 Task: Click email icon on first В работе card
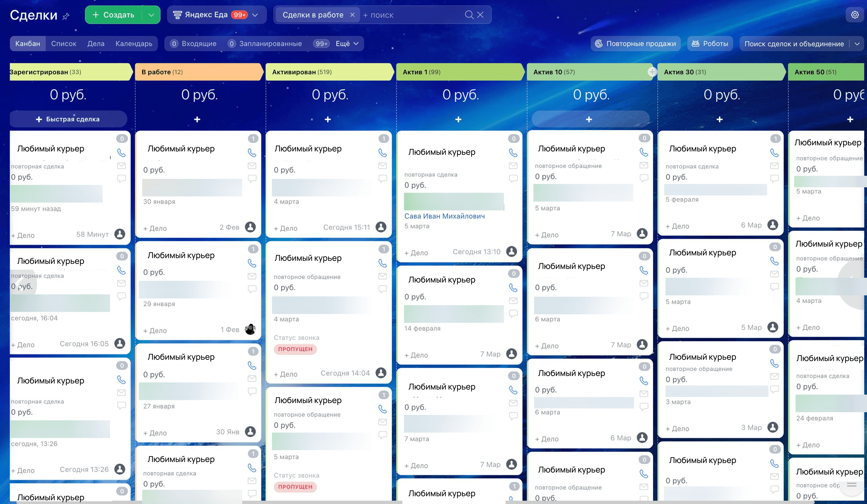(x=252, y=166)
